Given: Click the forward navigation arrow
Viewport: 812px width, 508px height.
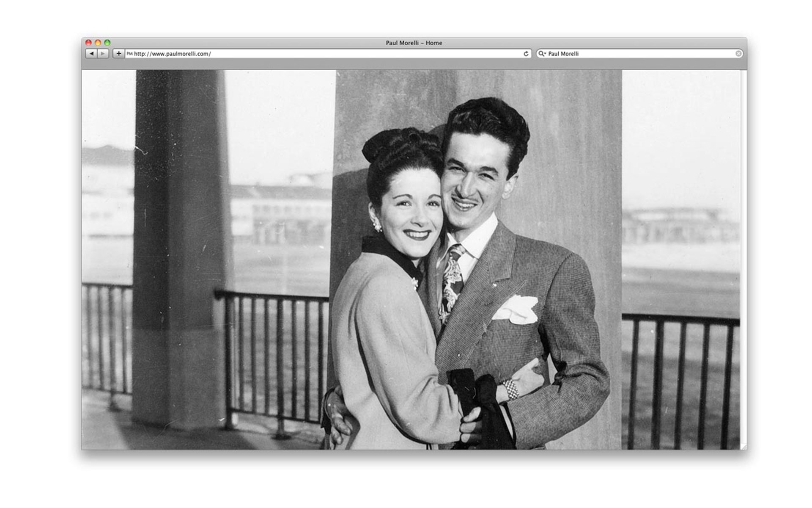Looking at the screenshot, I should point(103,54).
